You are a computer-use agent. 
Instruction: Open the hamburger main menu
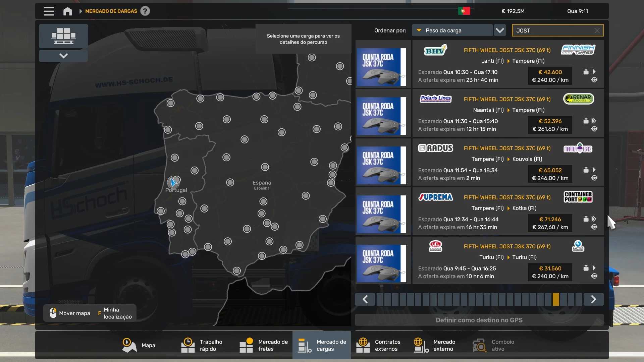point(49,11)
